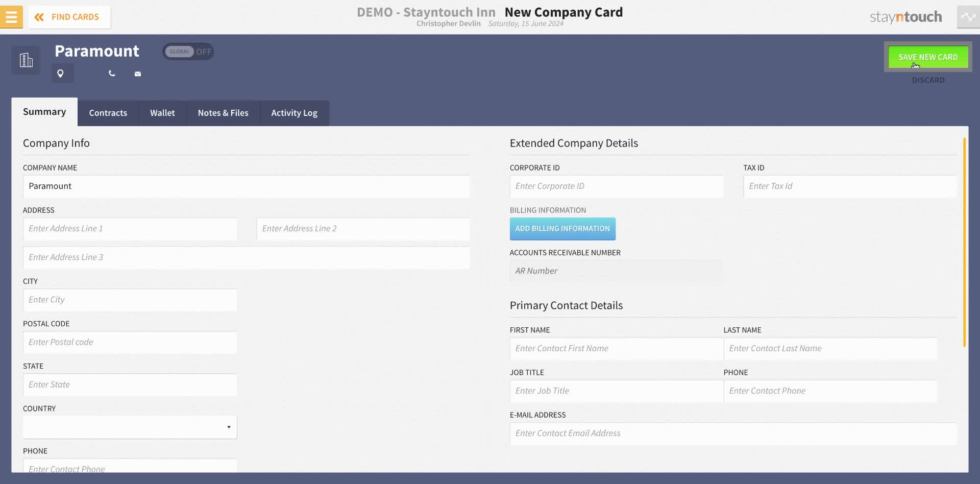The height and width of the screenshot is (484, 980).
Task: Click Add Billing Information button
Action: tap(562, 229)
